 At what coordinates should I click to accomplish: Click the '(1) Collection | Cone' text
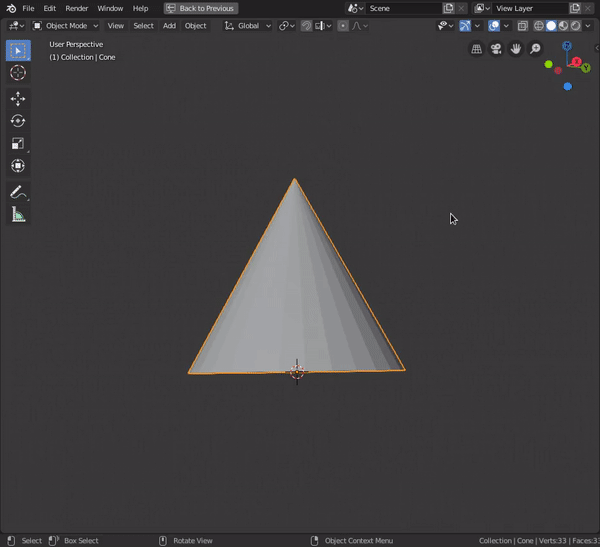(x=82, y=57)
